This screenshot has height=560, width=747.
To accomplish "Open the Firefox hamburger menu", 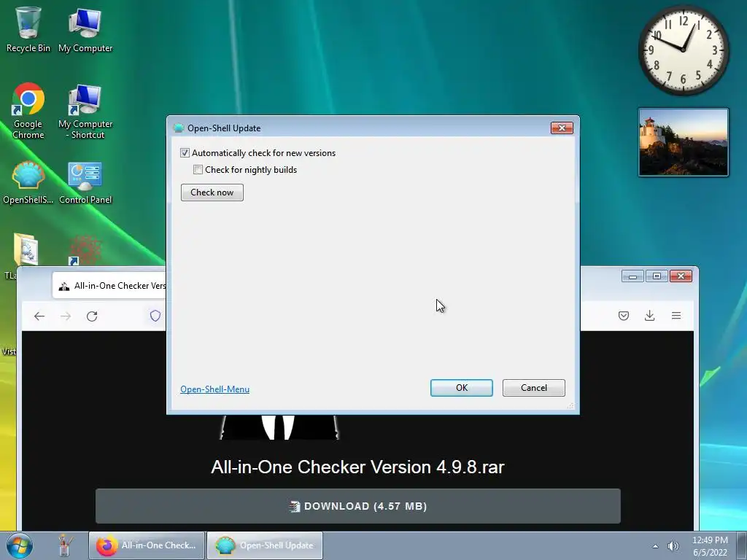I will tap(676, 316).
